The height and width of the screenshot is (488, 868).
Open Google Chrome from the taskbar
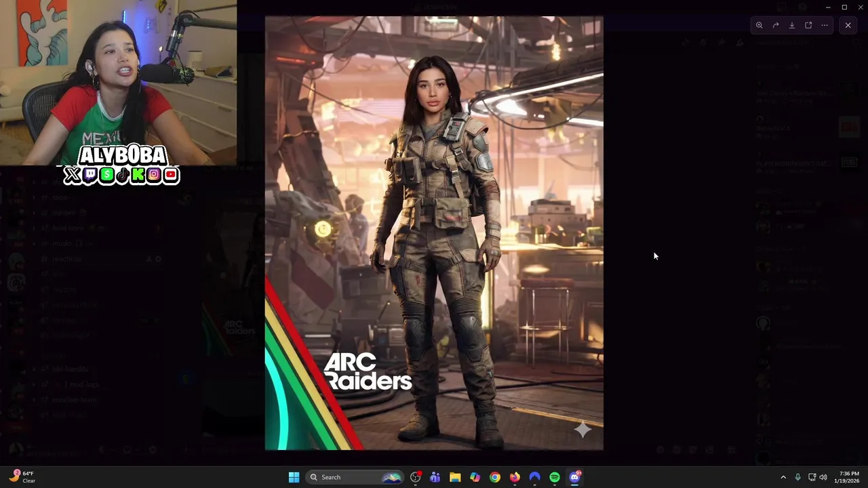coord(495,477)
